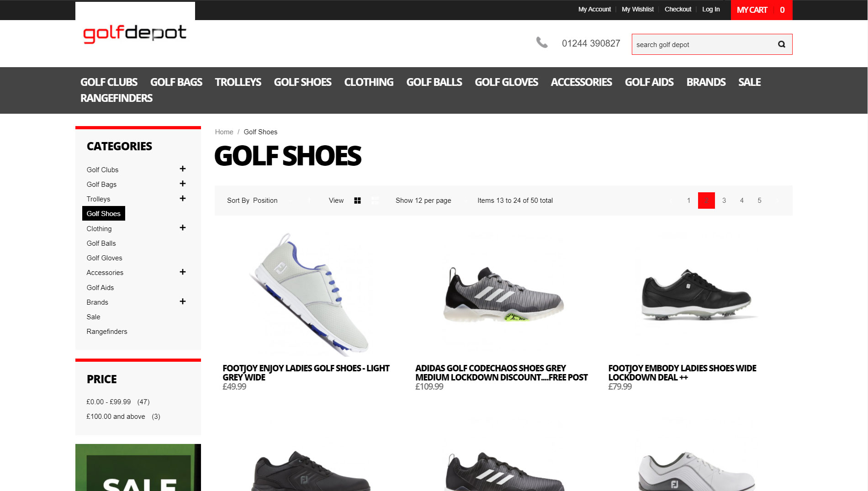Select Rangefinders in sidebar categories

click(x=107, y=332)
